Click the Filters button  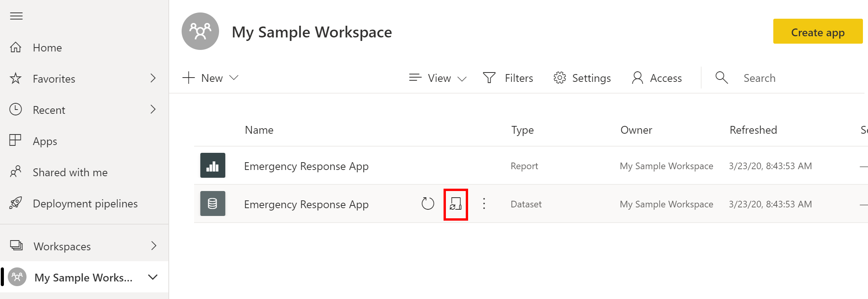click(x=508, y=78)
